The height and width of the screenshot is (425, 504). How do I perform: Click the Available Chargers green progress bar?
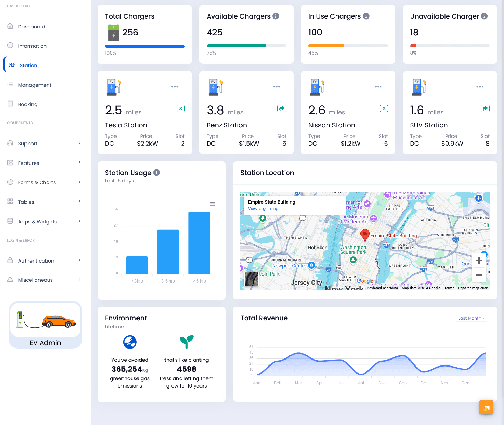point(237,46)
